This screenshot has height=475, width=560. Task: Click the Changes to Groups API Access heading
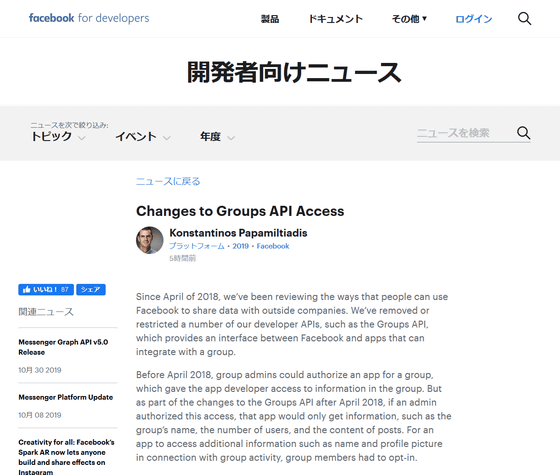point(240,211)
